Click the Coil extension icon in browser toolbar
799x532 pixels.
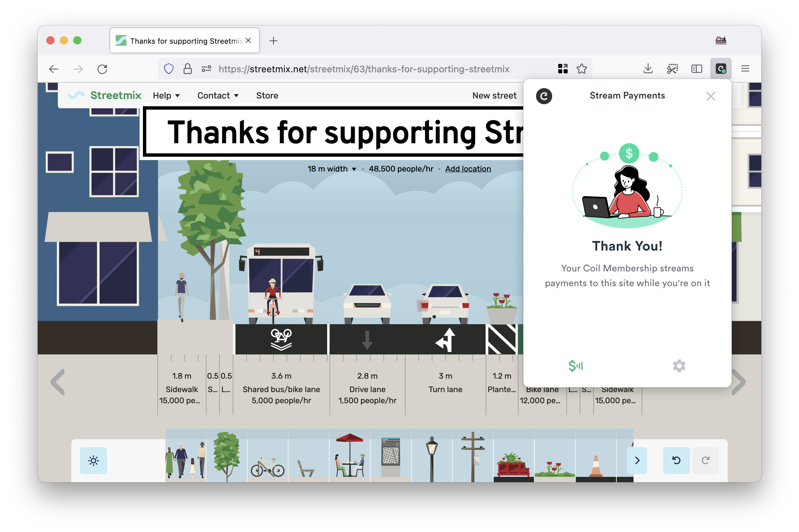[721, 69]
